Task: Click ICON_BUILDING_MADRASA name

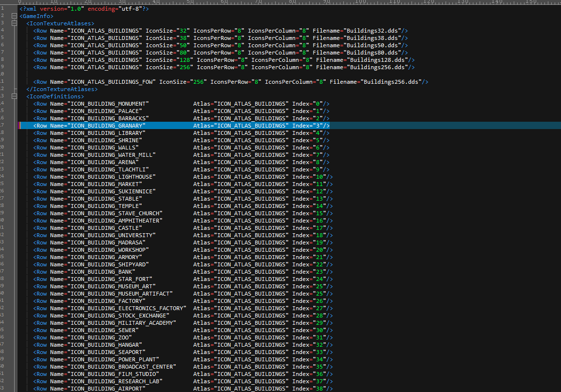Action: coord(107,243)
